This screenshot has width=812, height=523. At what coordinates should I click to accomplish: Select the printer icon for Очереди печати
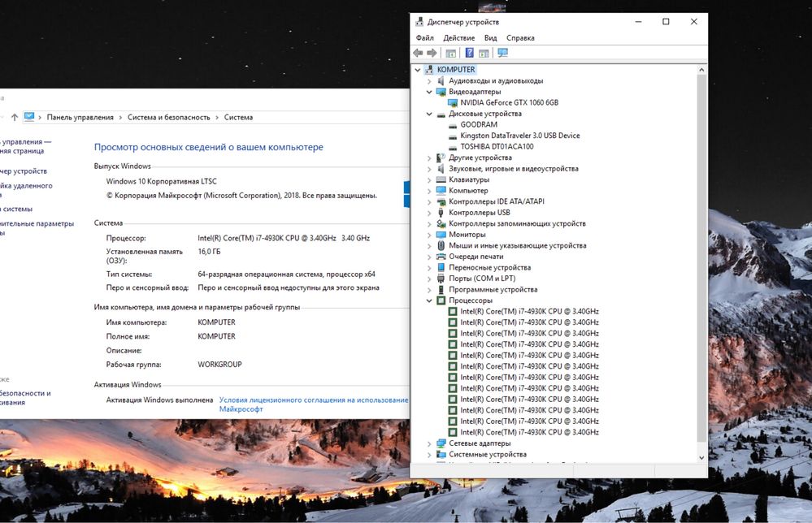coord(441,257)
